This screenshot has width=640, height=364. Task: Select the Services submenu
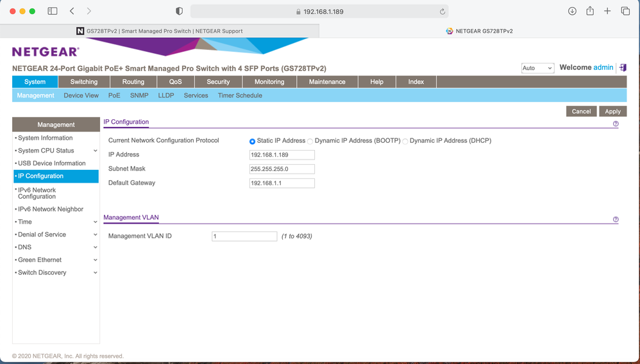[196, 95]
